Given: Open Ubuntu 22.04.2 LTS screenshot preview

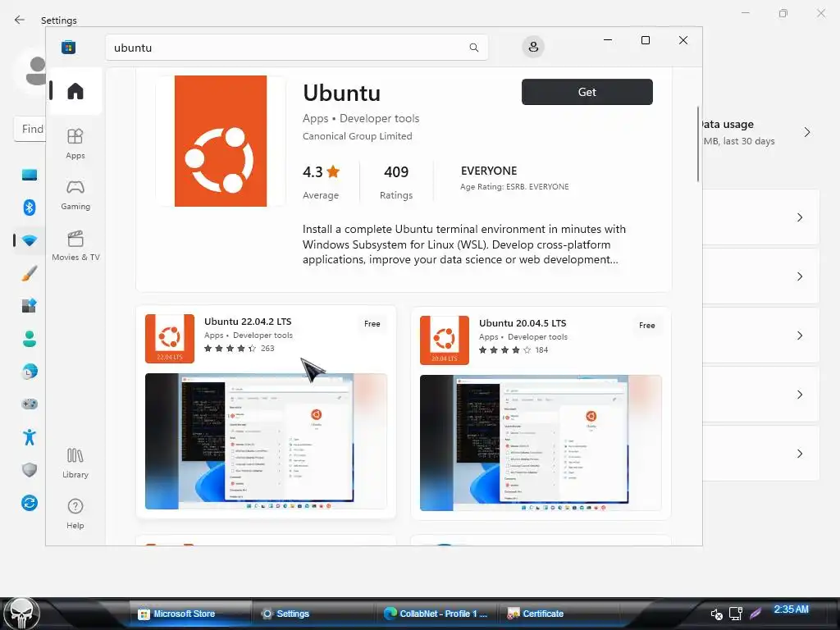Looking at the screenshot, I should [266, 441].
